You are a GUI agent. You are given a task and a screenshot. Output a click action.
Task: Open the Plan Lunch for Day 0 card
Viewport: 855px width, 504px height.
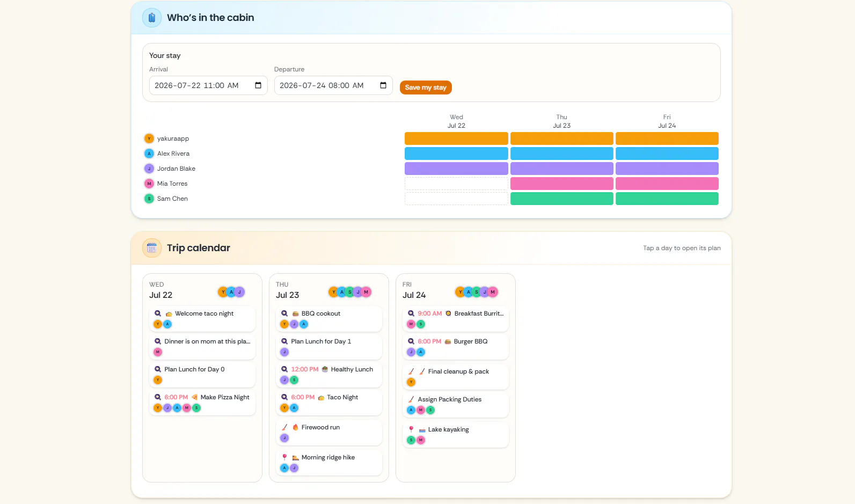coord(202,374)
